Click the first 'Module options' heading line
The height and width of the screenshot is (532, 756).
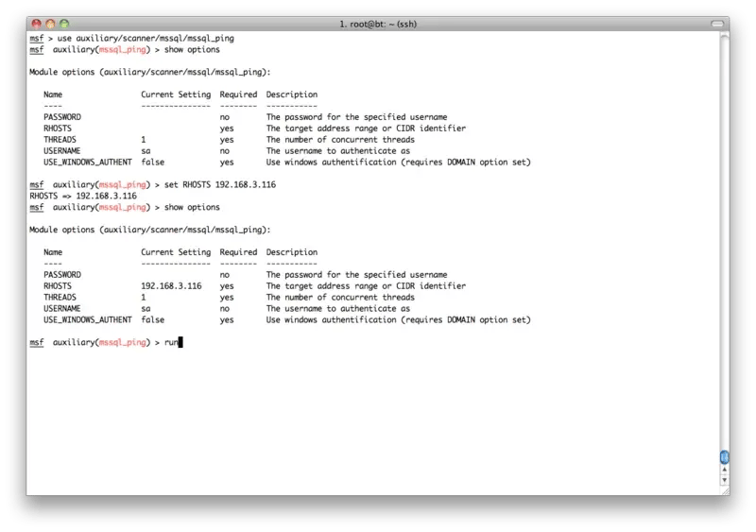[150, 71]
